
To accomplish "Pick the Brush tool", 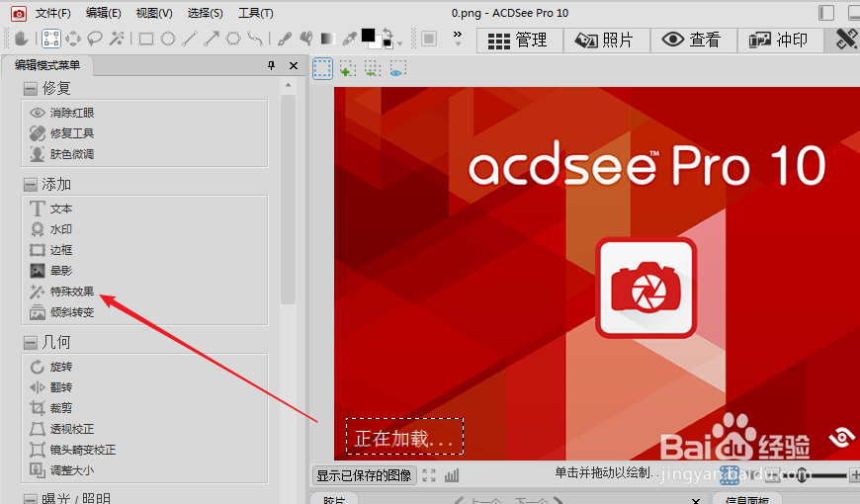I will (x=285, y=39).
